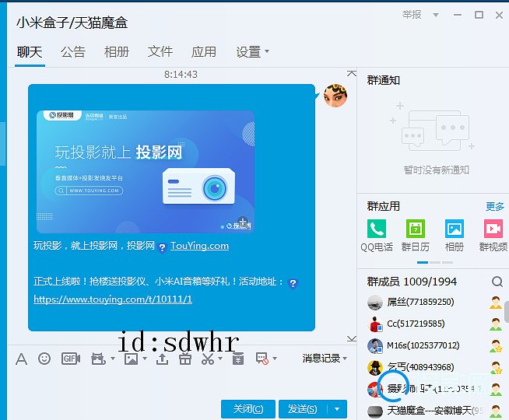Image resolution: width=509 pixels, height=420 pixels.
Task: Open the https://www.touying.com/t/10111/1 link
Action: pyautogui.click(x=113, y=299)
